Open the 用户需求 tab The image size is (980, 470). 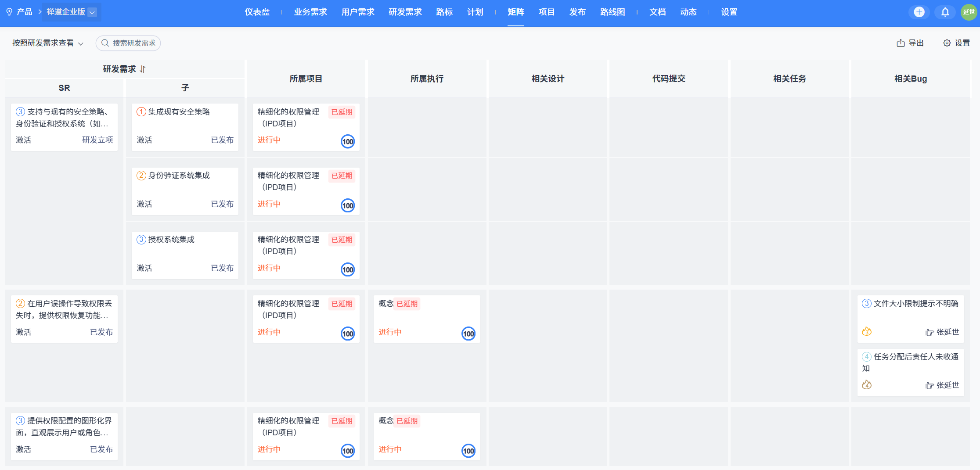[x=358, y=12]
